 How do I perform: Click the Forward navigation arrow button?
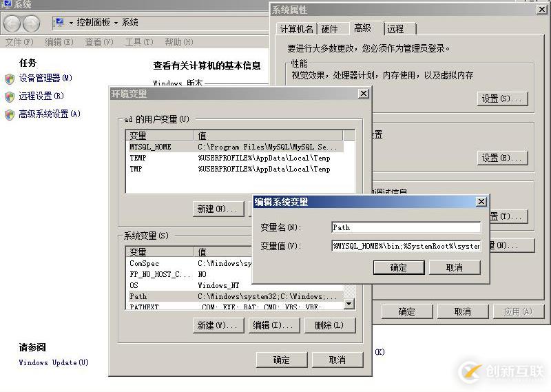[x=31, y=23]
